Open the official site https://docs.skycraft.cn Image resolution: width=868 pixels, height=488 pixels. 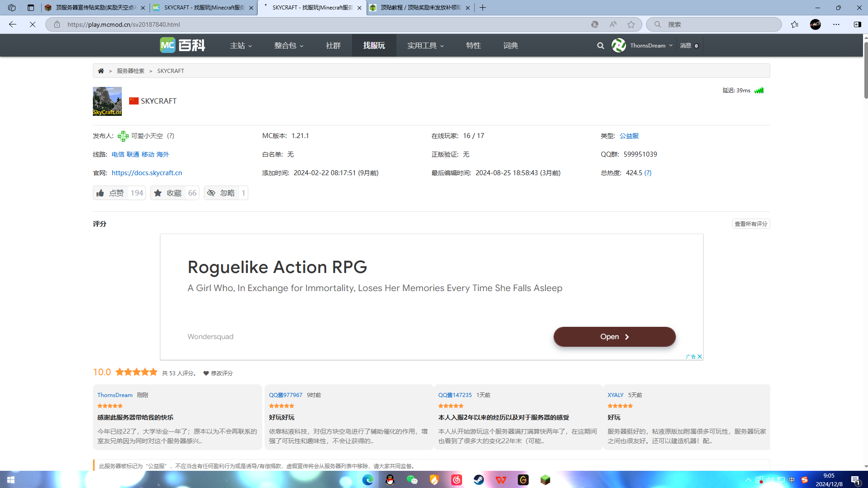click(x=147, y=173)
